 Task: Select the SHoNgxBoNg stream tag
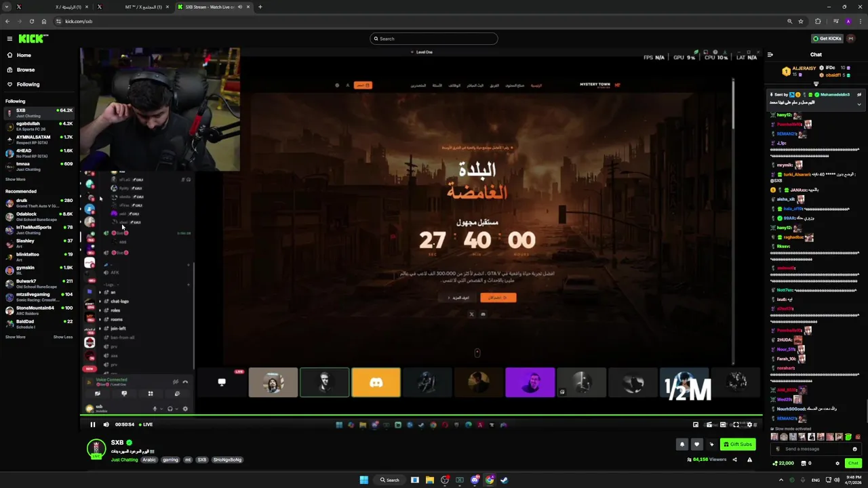click(227, 460)
